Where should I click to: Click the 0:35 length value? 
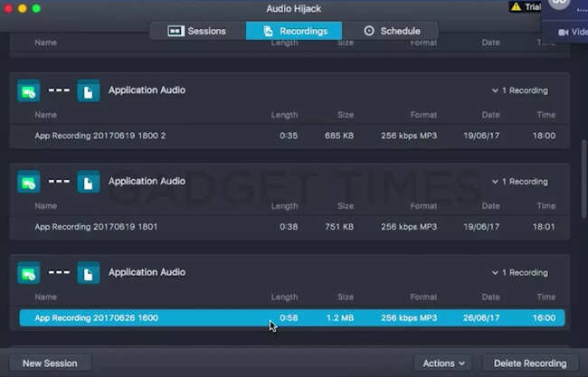click(289, 136)
